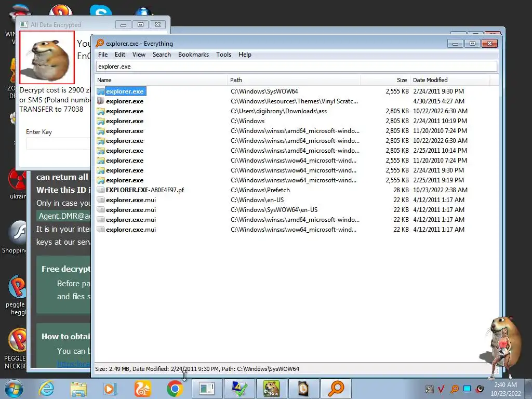Image resolution: width=532 pixels, height=399 pixels.
Task: Click the hamster picture in All Data Encrypted
Action: point(47,57)
